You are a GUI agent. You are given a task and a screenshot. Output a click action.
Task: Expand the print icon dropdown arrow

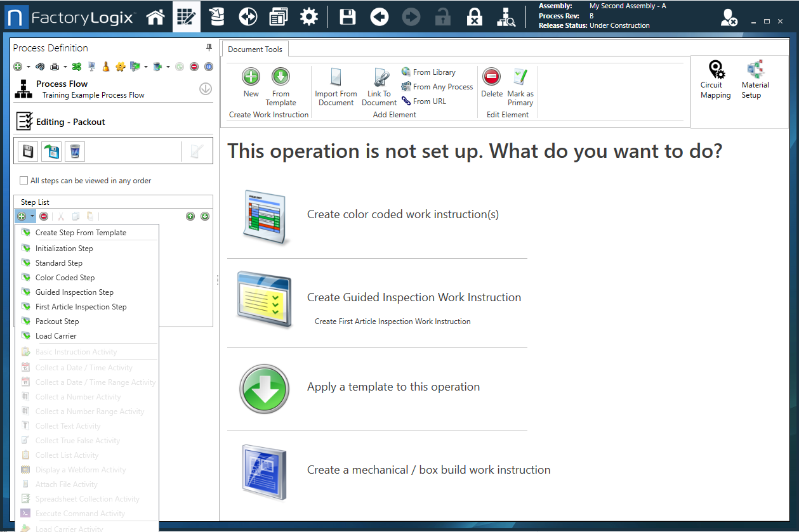(65, 67)
